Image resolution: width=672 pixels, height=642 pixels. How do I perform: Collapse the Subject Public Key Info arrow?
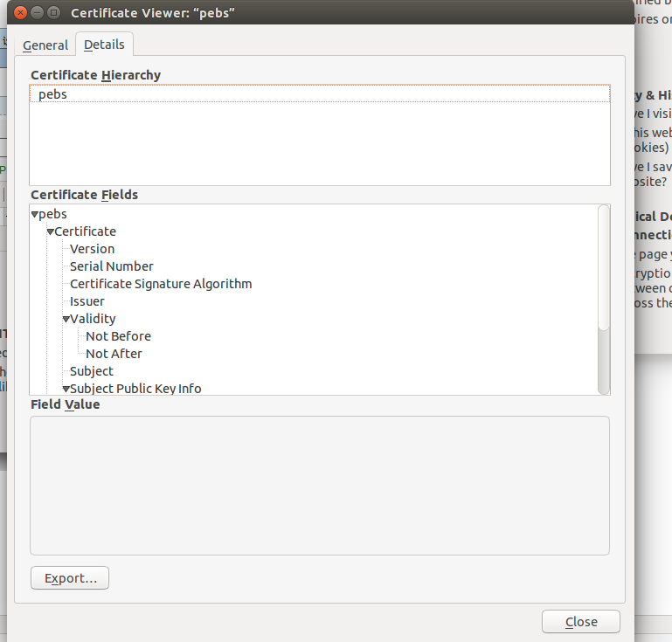pyautogui.click(x=66, y=389)
